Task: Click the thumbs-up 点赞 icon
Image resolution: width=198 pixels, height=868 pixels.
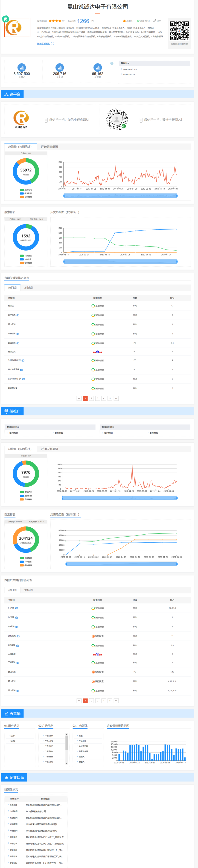Action: tap(124, 21)
